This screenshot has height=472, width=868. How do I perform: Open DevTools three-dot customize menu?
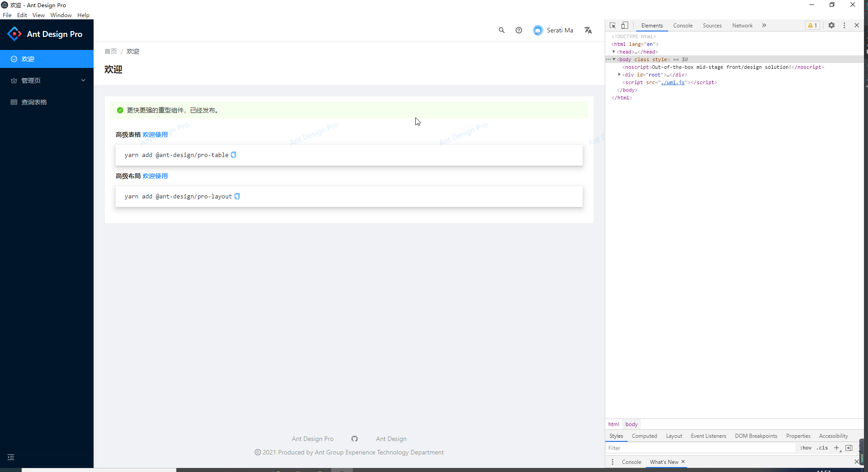pyautogui.click(x=844, y=26)
